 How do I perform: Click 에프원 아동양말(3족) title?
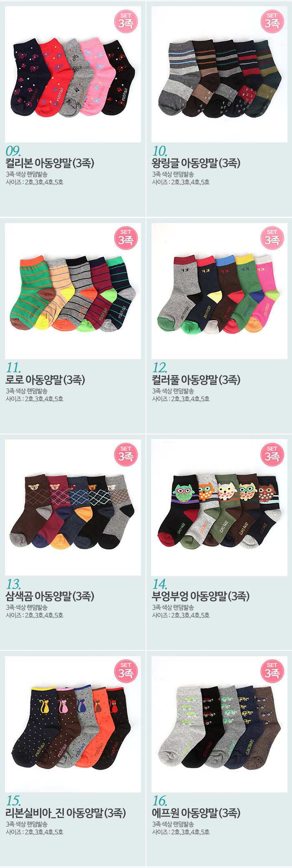[x=196, y=813]
